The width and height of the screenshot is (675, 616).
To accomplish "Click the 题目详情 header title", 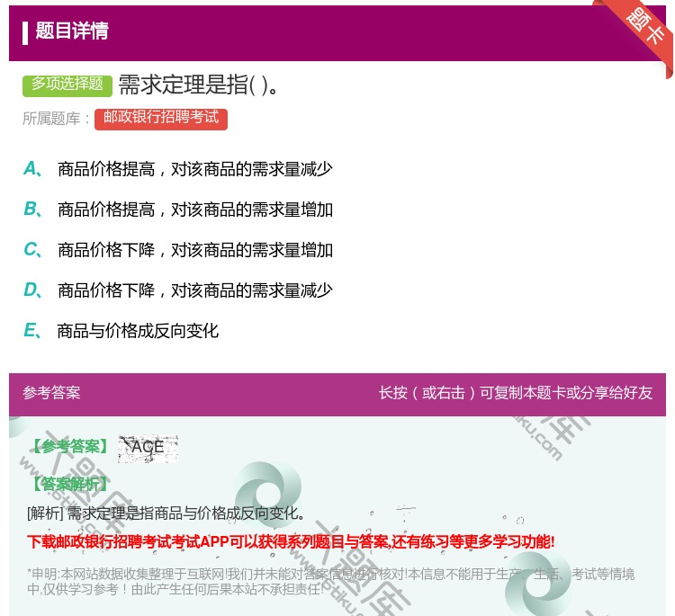I will (72, 31).
